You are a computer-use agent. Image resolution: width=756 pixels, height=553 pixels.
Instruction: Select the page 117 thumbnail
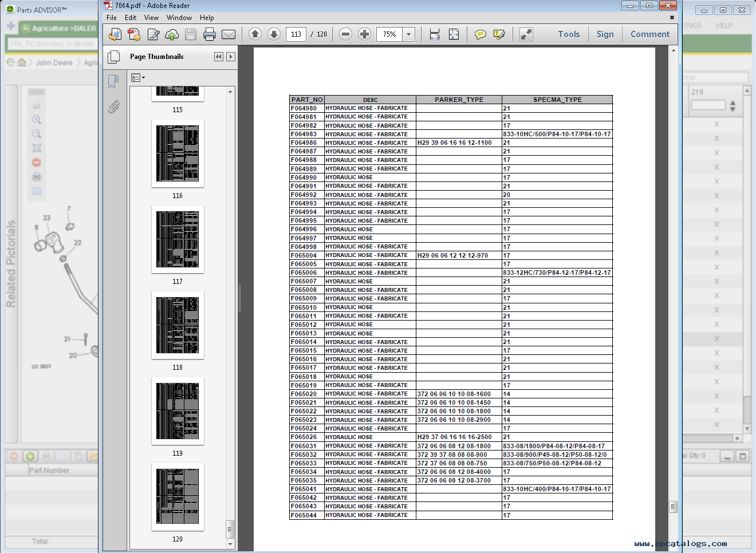click(178, 239)
